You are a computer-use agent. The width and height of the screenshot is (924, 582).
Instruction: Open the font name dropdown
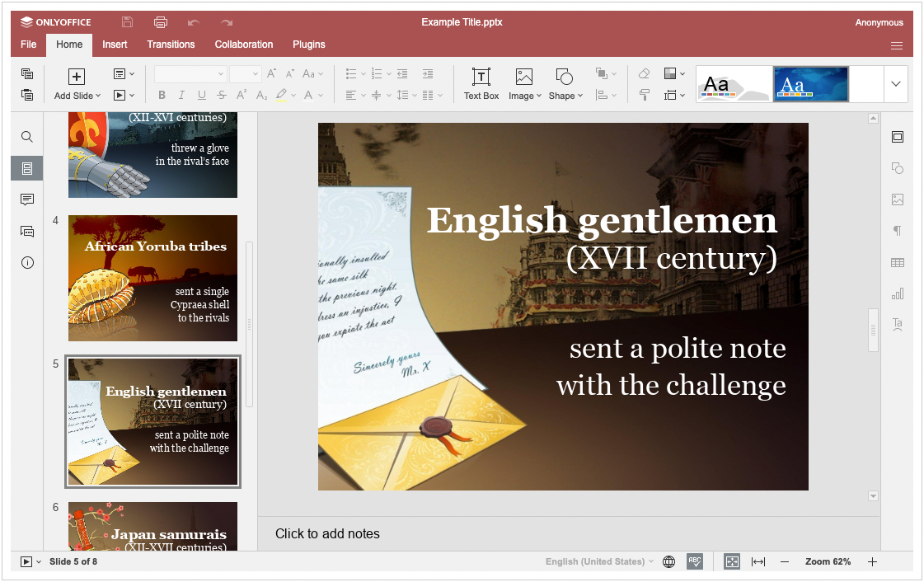(220, 73)
